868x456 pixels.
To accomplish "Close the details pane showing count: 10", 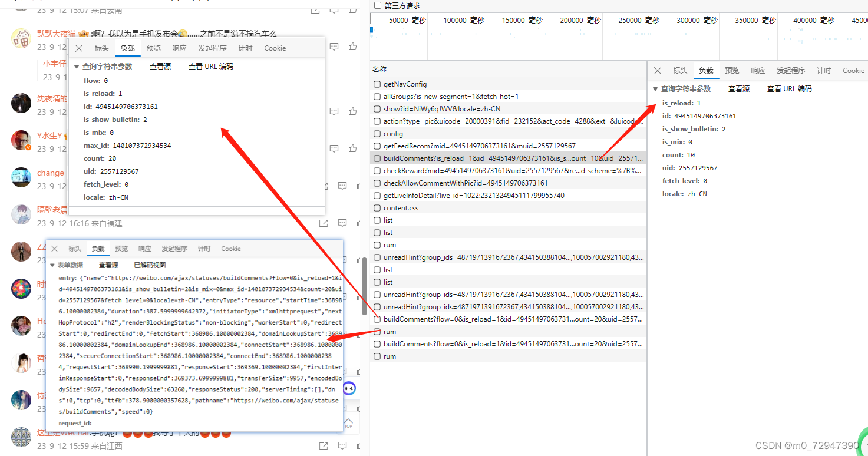I will click(658, 71).
